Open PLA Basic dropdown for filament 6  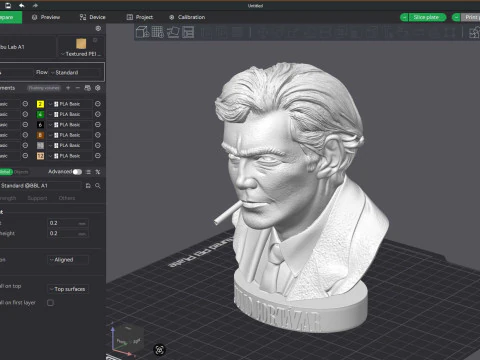(70, 125)
